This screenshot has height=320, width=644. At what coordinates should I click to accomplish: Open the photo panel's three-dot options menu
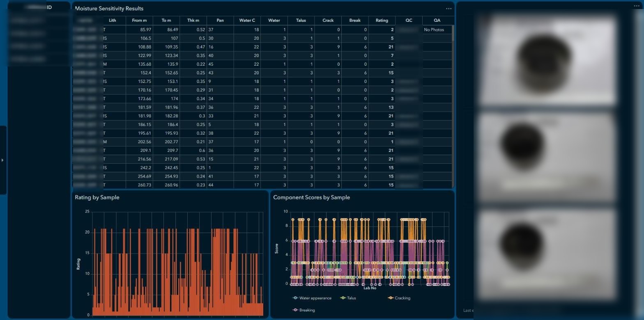coord(637,6)
